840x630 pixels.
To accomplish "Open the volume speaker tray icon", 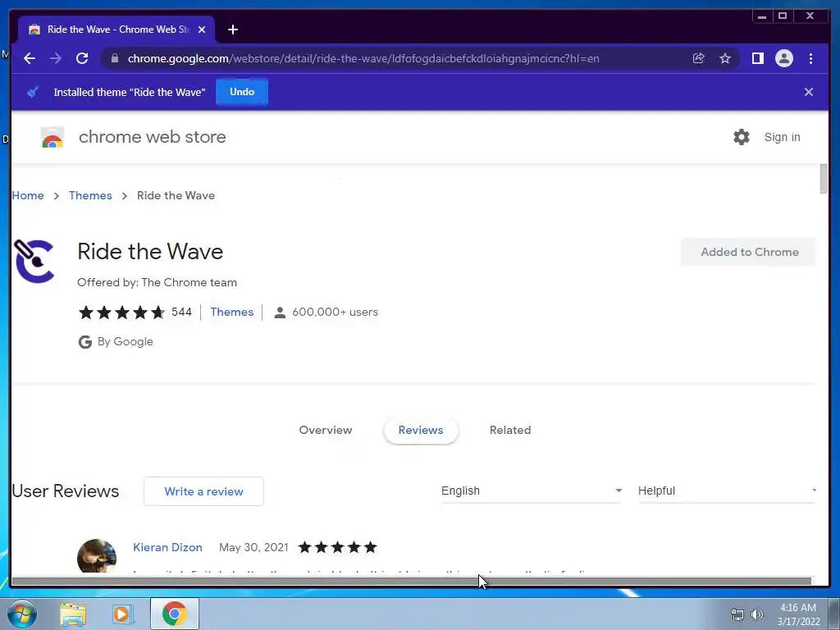I will click(x=757, y=614).
